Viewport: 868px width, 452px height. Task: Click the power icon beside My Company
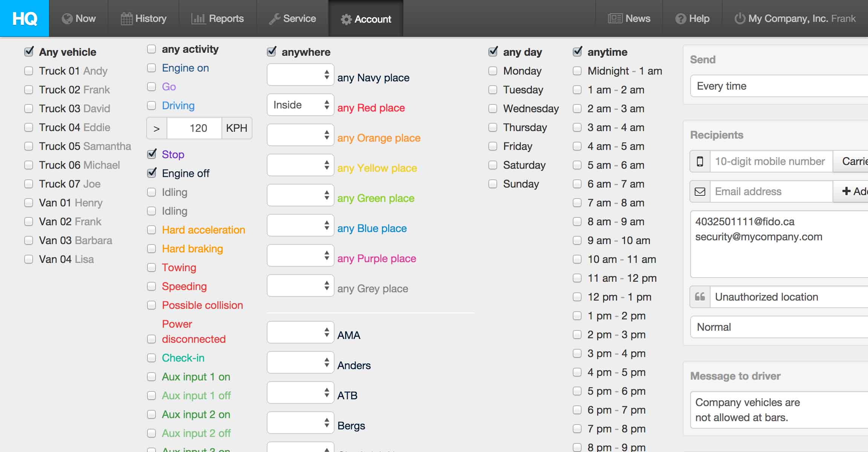click(740, 18)
